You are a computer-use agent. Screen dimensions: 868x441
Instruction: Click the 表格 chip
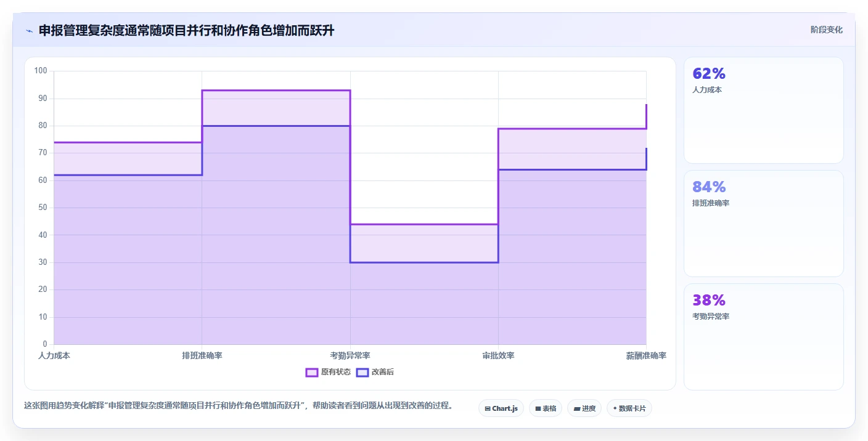(546, 408)
